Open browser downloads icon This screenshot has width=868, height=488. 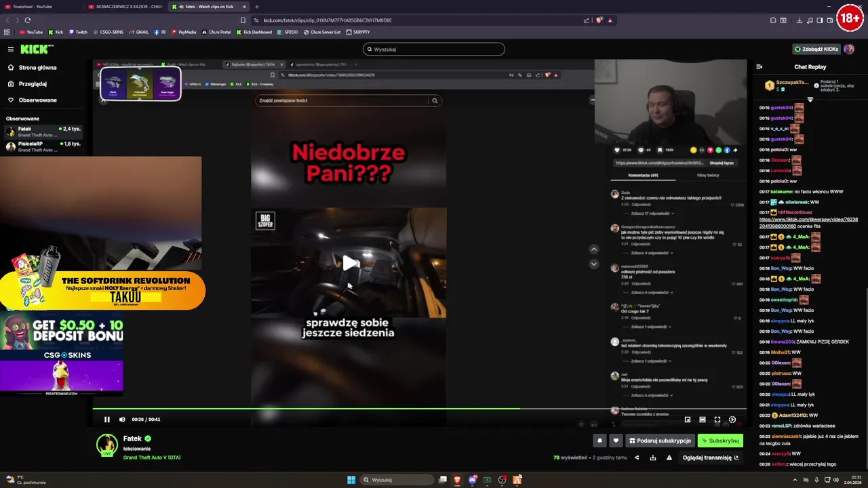pos(800,20)
